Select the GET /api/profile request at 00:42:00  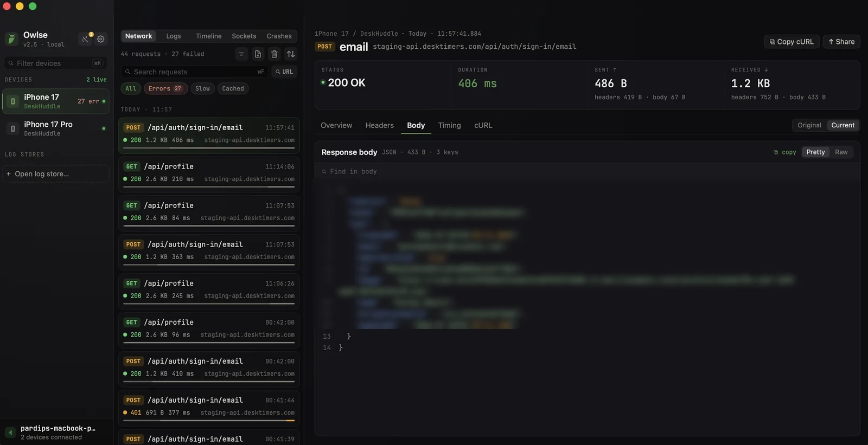click(x=209, y=330)
